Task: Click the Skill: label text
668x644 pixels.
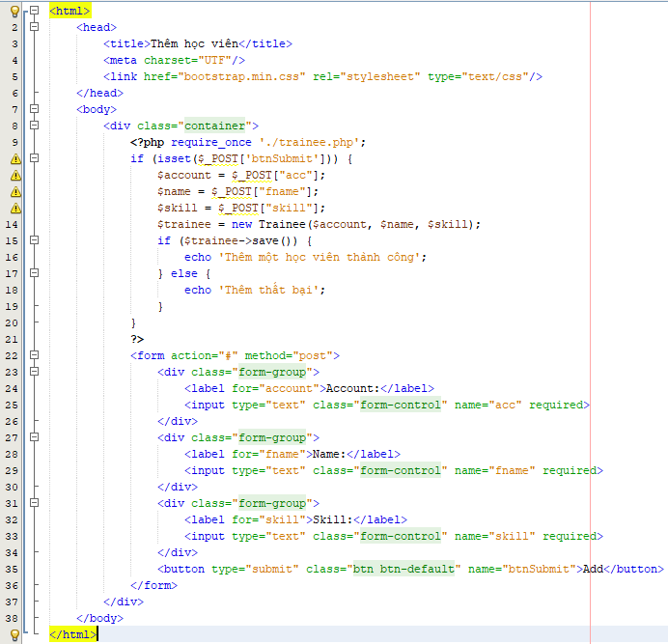Action: coord(332,520)
